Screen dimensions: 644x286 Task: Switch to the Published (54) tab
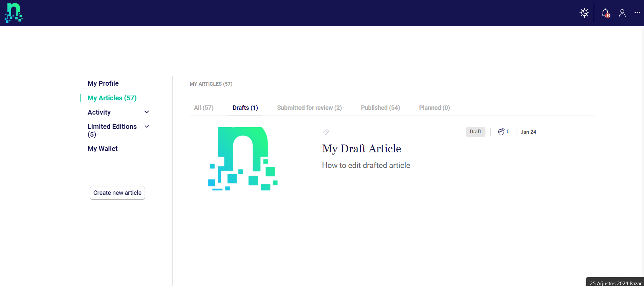(380, 108)
